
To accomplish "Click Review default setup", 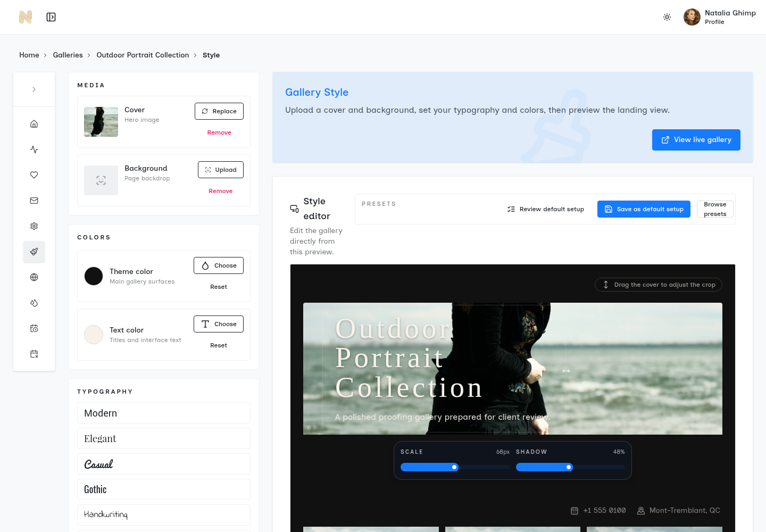I will (x=546, y=209).
